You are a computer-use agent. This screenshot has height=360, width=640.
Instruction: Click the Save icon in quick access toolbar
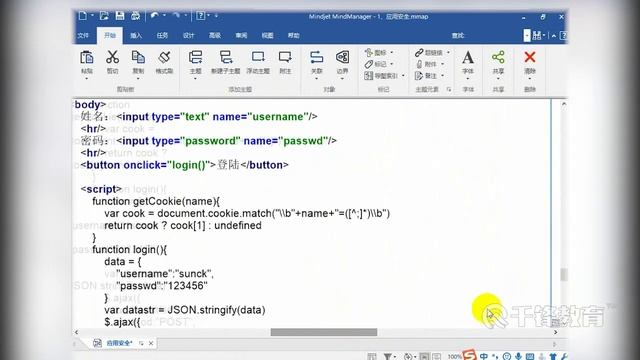click(120, 16)
